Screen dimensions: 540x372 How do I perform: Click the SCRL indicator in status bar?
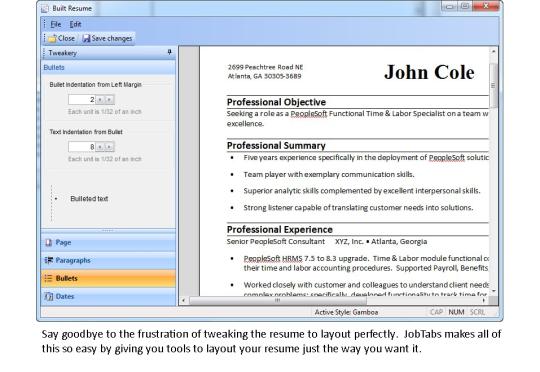[x=477, y=312]
